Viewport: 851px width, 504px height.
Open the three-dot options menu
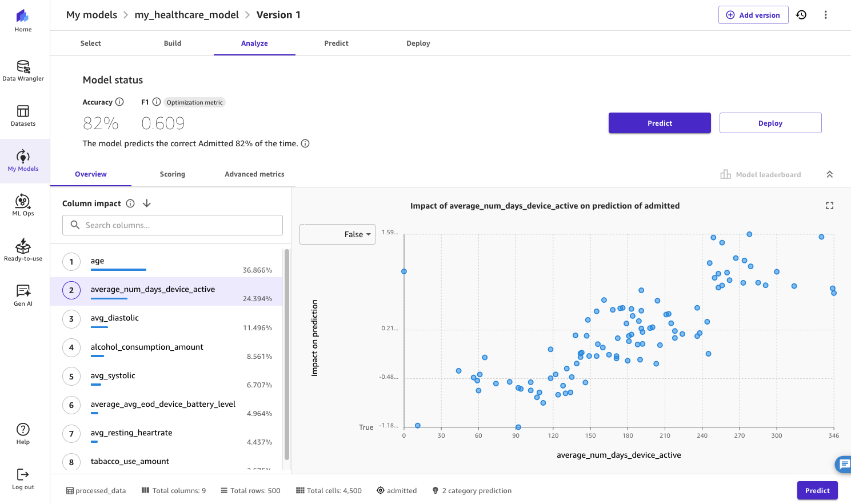coord(826,14)
